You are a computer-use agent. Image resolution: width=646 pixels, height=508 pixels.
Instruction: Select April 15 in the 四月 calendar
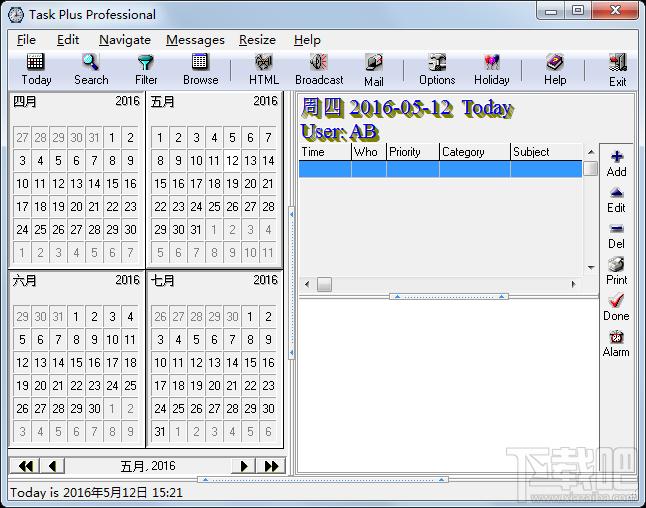[x=112, y=183]
